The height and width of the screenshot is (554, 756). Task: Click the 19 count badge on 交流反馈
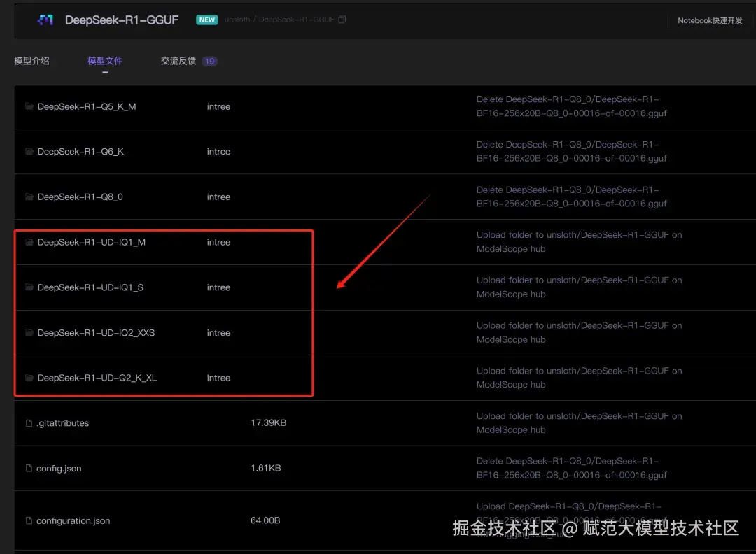click(209, 61)
